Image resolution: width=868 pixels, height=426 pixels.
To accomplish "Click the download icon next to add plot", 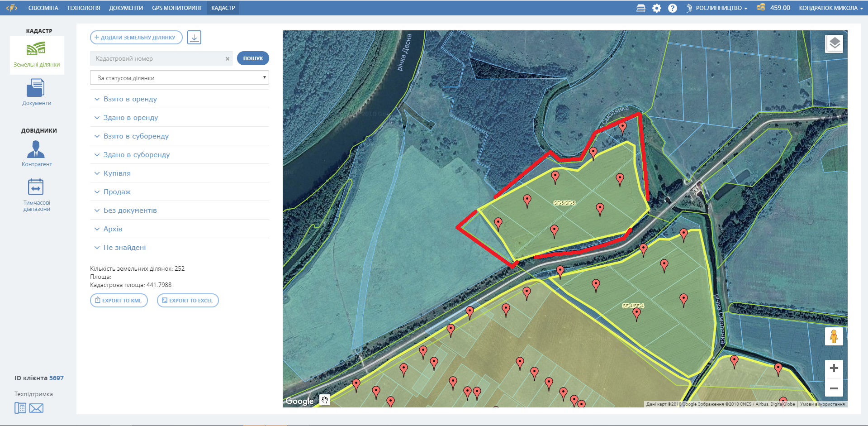I will coord(194,38).
